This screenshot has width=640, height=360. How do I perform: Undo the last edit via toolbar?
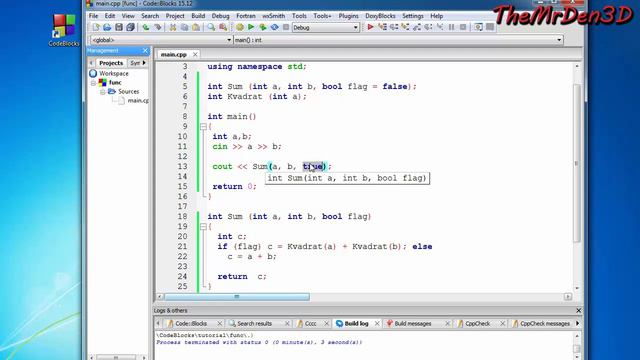coord(146,27)
